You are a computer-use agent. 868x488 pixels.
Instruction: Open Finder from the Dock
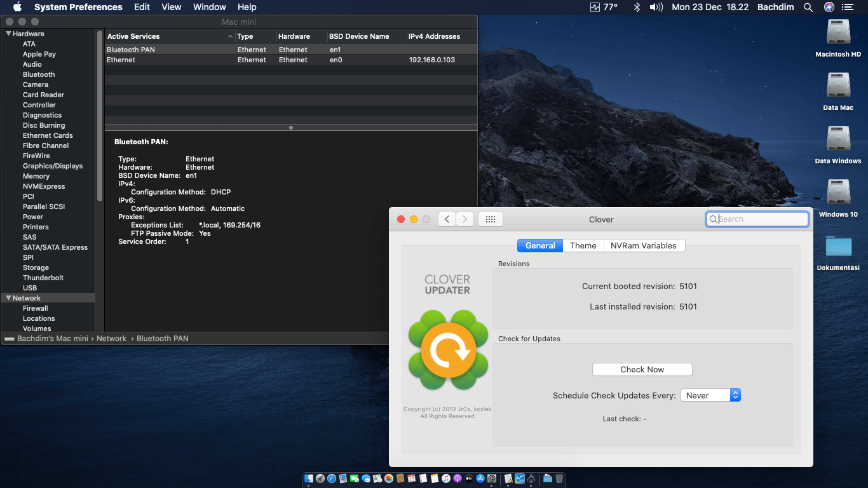[x=309, y=478]
